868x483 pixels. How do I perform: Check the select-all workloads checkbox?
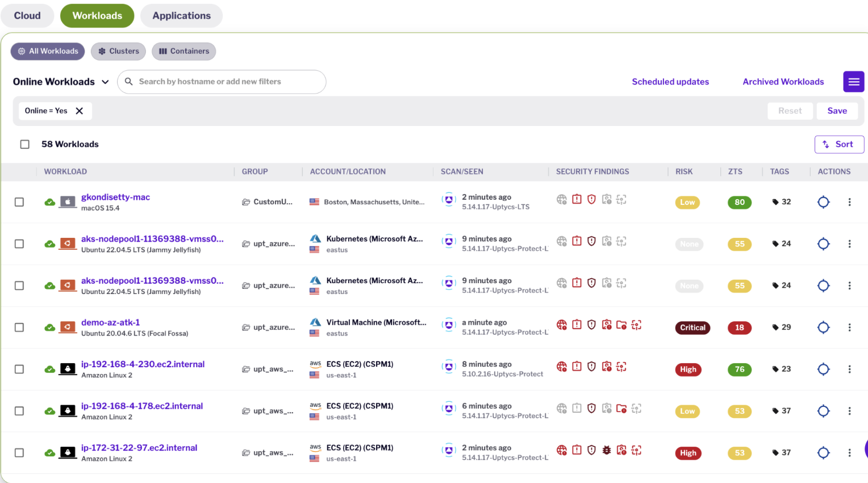(x=25, y=144)
